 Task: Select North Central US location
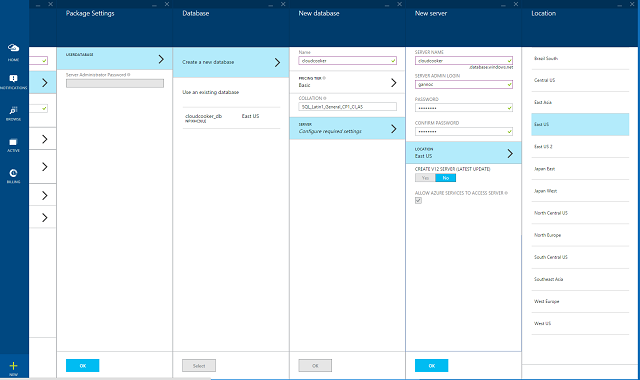(x=580, y=213)
